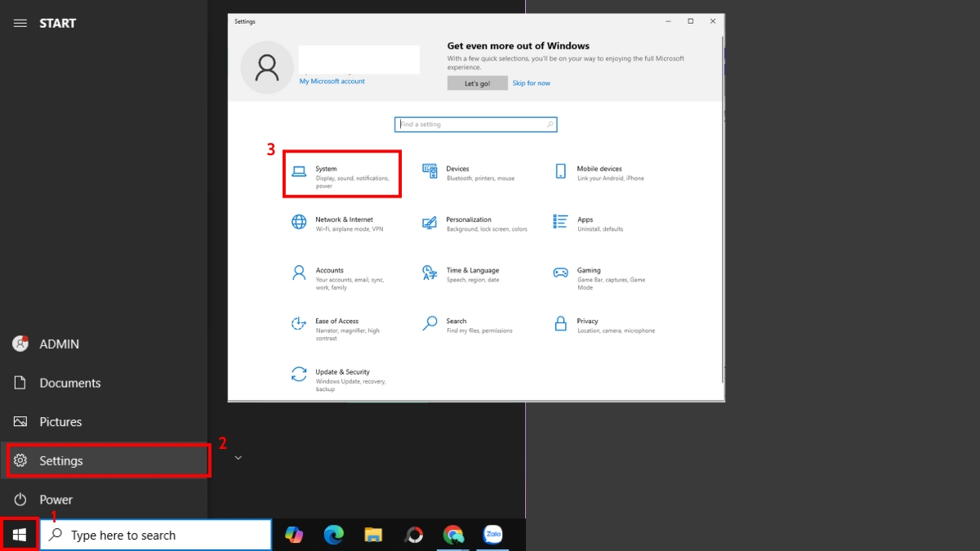Open Network & Internet settings
This screenshot has height=551, width=980.
343,223
